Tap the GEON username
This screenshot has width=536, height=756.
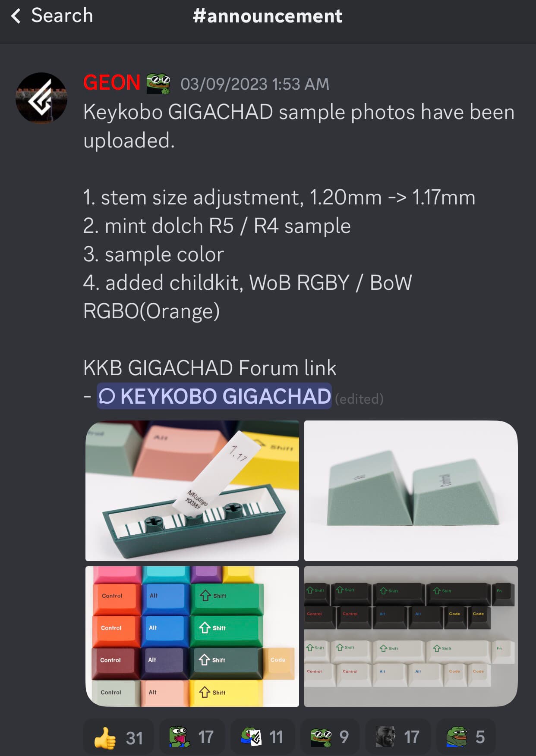click(x=112, y=82)
